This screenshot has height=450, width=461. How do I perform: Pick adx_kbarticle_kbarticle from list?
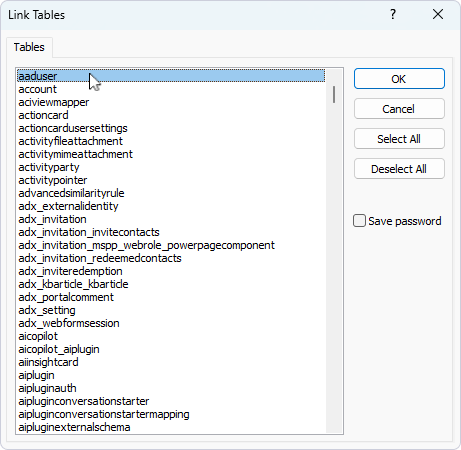tap(171, 284)
